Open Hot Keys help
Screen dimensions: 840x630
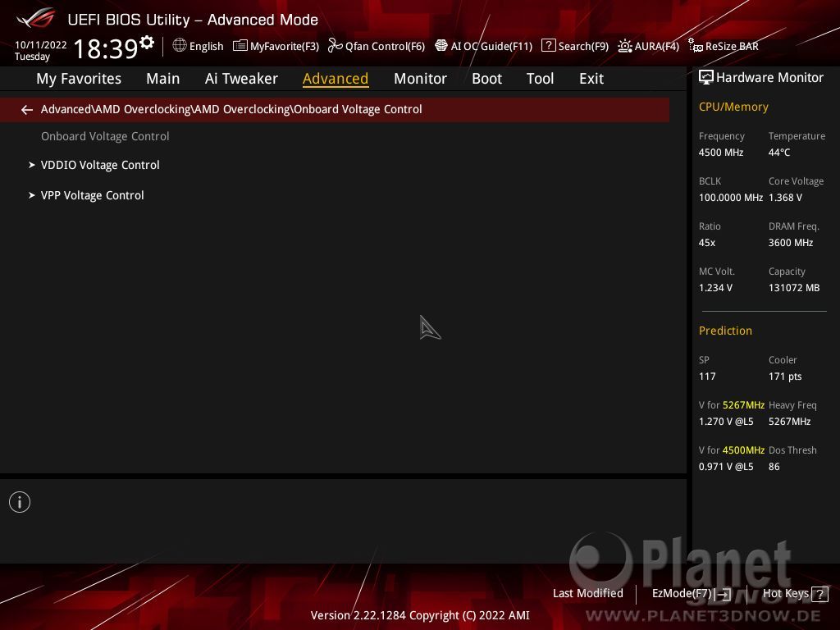coord(785,593)
